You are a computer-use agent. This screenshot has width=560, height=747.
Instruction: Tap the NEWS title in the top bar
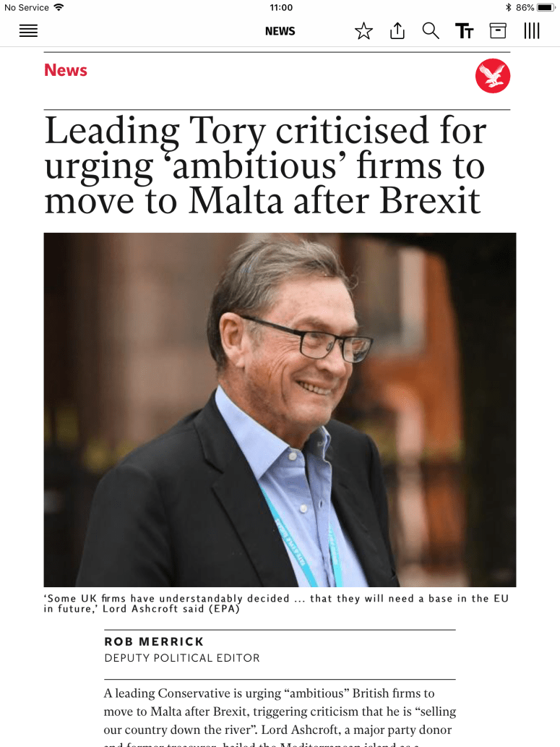tap(280, 31)
